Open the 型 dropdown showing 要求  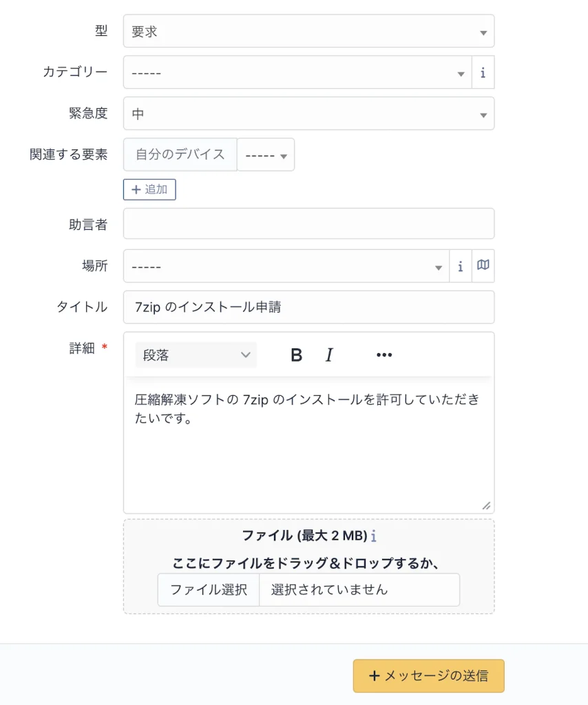point(309,31)
